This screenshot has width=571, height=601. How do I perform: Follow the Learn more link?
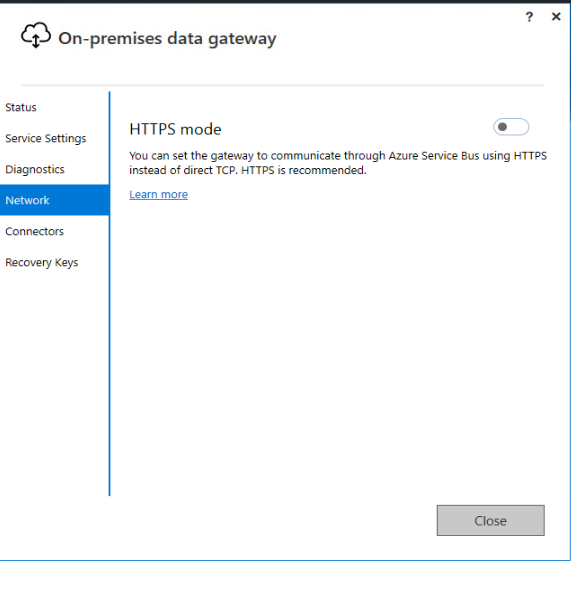pyautogui.click(x=158, y=194)
